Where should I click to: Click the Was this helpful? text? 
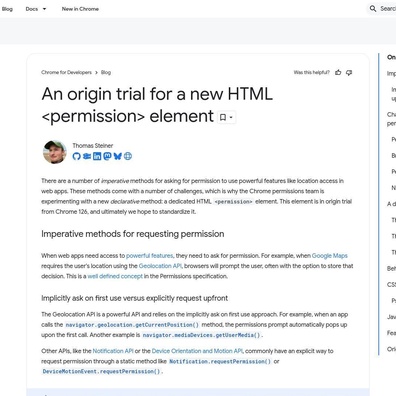pyautogui.click(x=311, y=72)
